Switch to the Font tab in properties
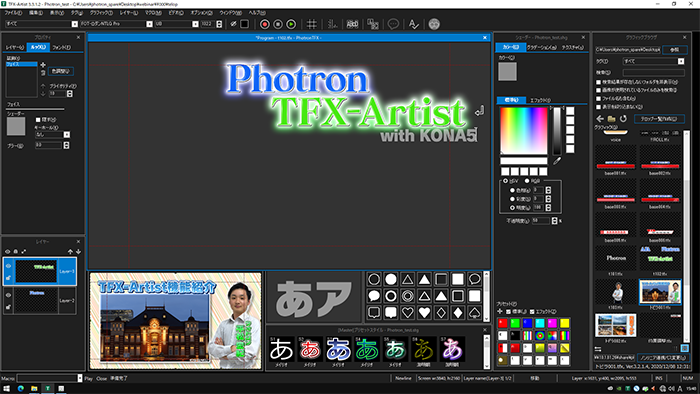The image size is (700, 394). (62, 47)
